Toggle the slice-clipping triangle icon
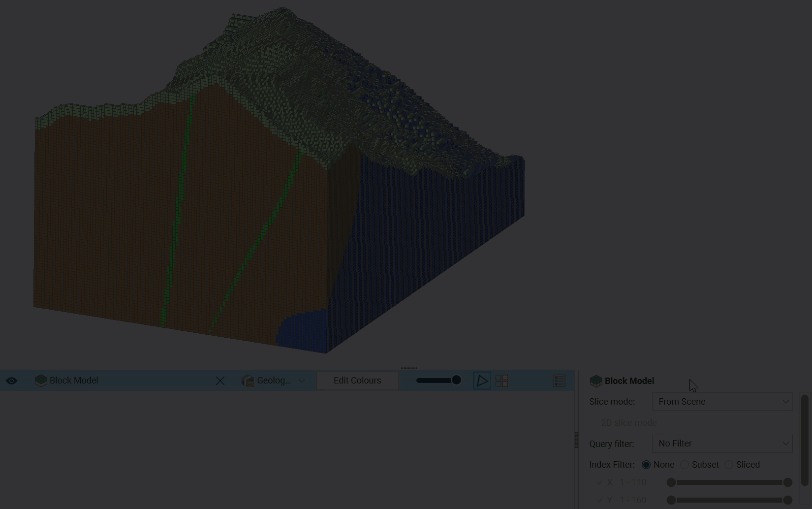Viewport: 812px width, 509px height. tap(482, 381)
